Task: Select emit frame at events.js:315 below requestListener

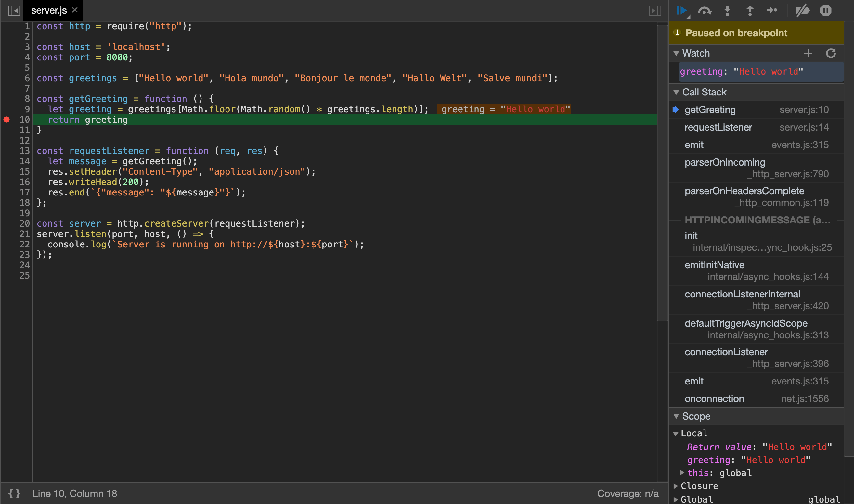Action: (756, 145)
